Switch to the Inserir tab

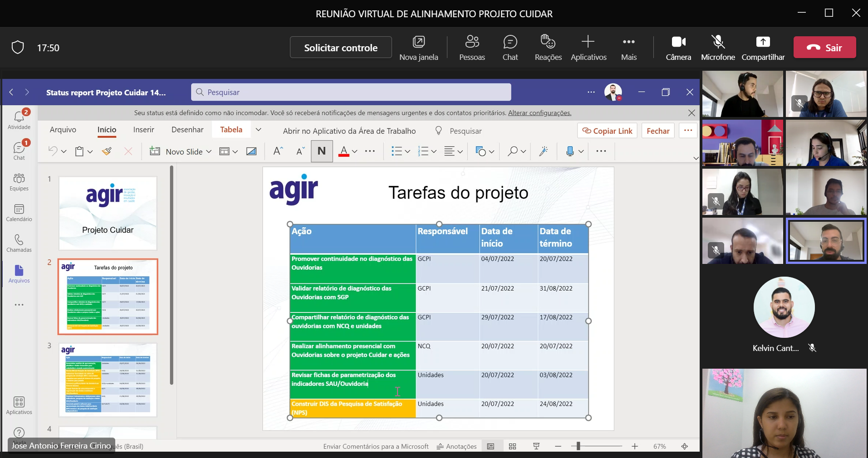click(144, 130)
